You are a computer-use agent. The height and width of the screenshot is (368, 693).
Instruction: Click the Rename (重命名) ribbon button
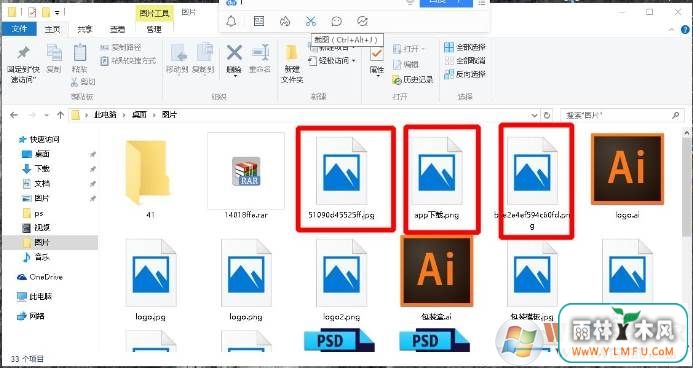coord(260,58)
